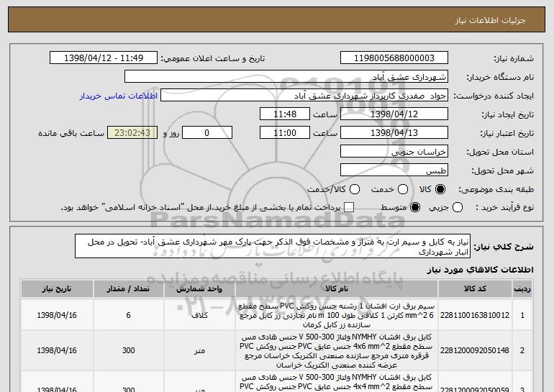The image size is (554, 392).
Task: Click creation time field 11:48
Action: click(285, 114)
